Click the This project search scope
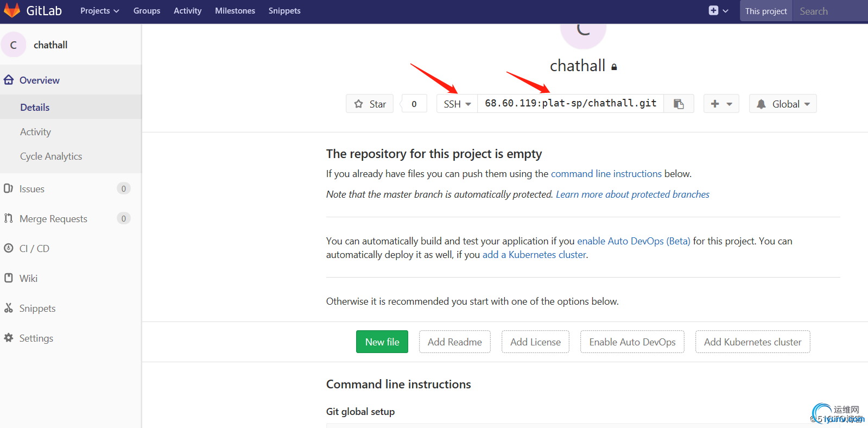This screenshot has height=428, width=868. pyautogui.click(x=766, y=11)
